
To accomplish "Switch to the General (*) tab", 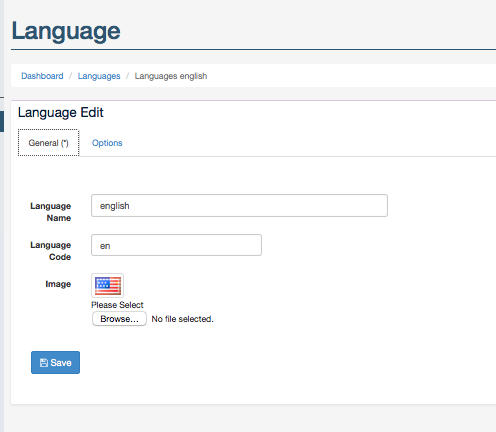I will 49,143.
